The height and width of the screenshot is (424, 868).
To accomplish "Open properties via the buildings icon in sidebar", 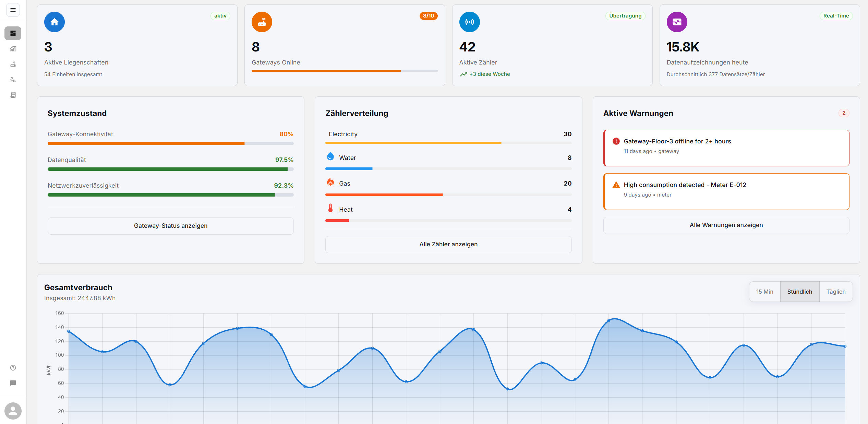I will pos(13,49).
